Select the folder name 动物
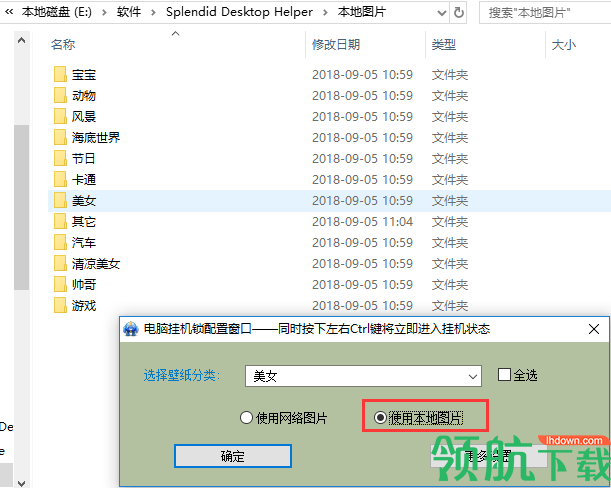This screenshot has width=611, height=488. [84, 95]
